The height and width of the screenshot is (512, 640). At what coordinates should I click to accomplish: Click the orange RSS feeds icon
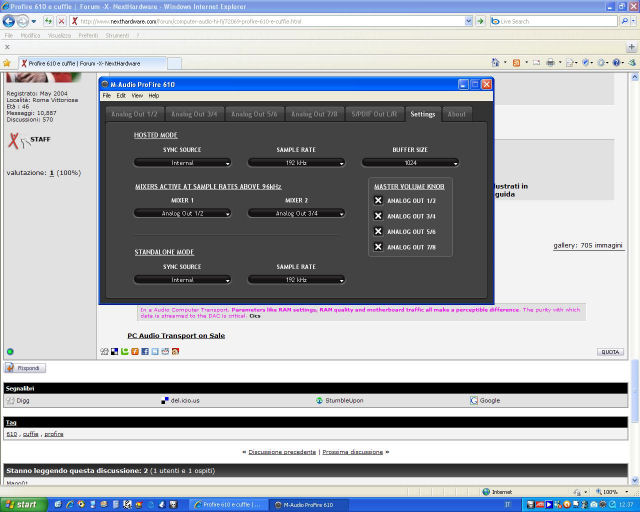[516, 62]
